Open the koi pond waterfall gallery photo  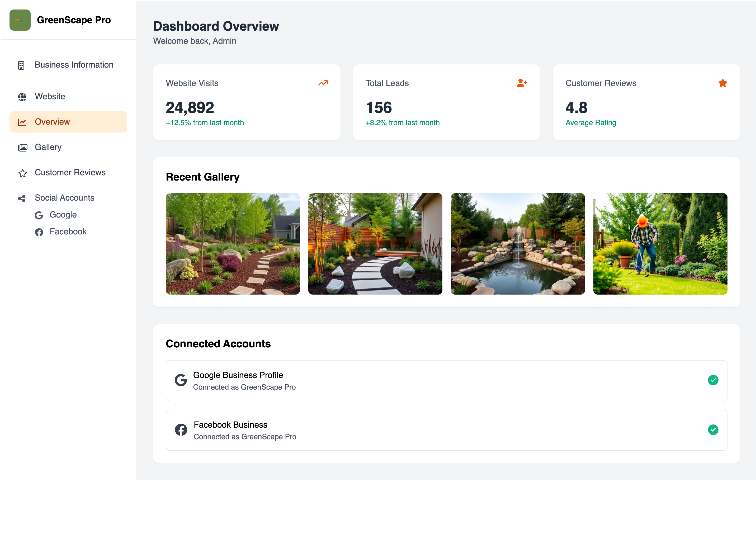pos(517,244)
